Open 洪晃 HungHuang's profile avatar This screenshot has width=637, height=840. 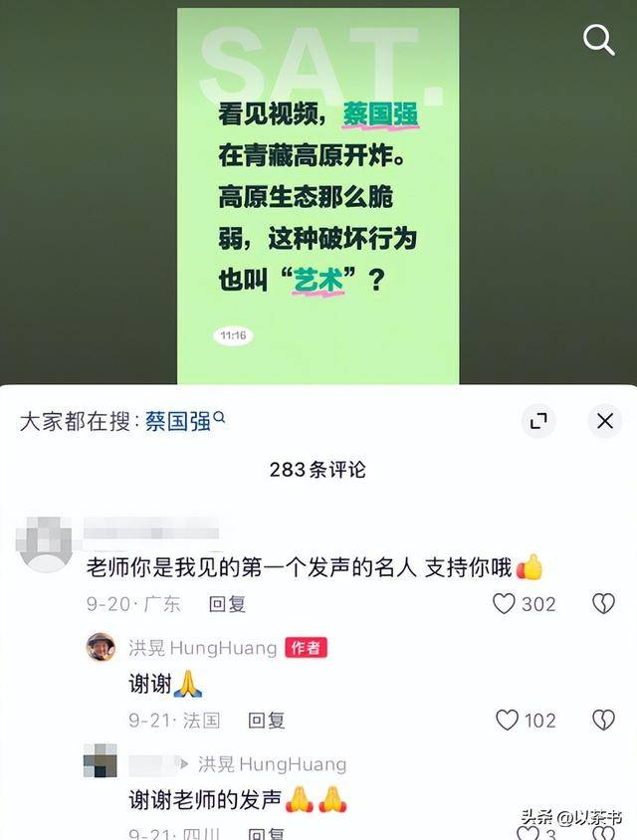coord(102,648)
